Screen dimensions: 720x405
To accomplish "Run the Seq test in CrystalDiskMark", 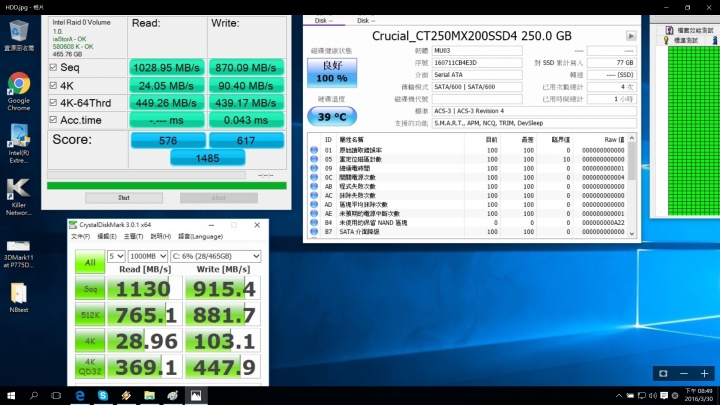I will click(90, 289).
